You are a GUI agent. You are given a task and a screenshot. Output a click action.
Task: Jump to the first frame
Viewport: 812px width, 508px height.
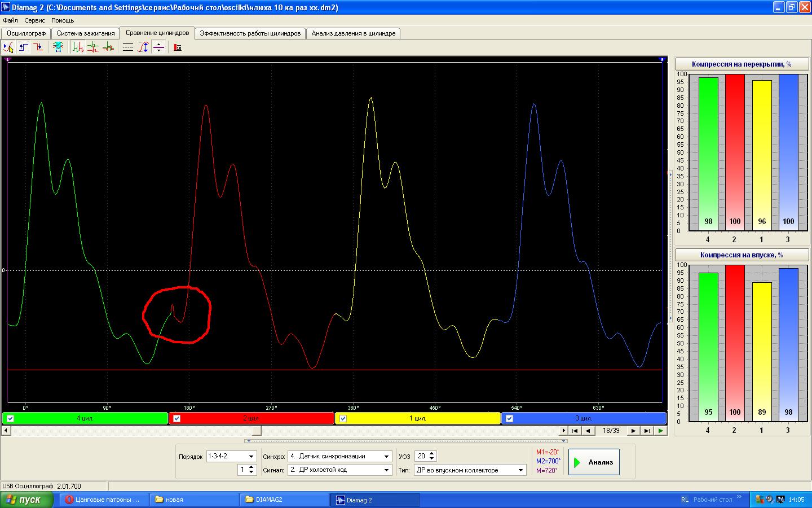pos(575,431)
